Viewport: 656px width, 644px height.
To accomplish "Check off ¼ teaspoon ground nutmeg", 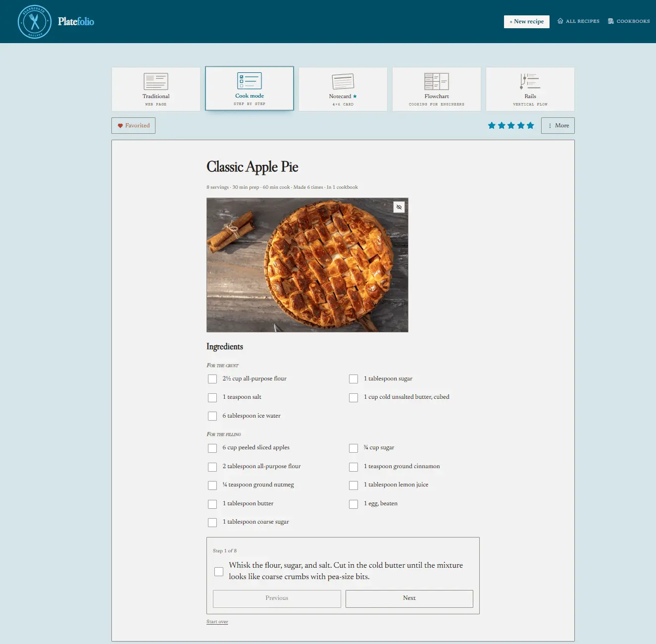I will pyautogui.click(x=212, y=485).
